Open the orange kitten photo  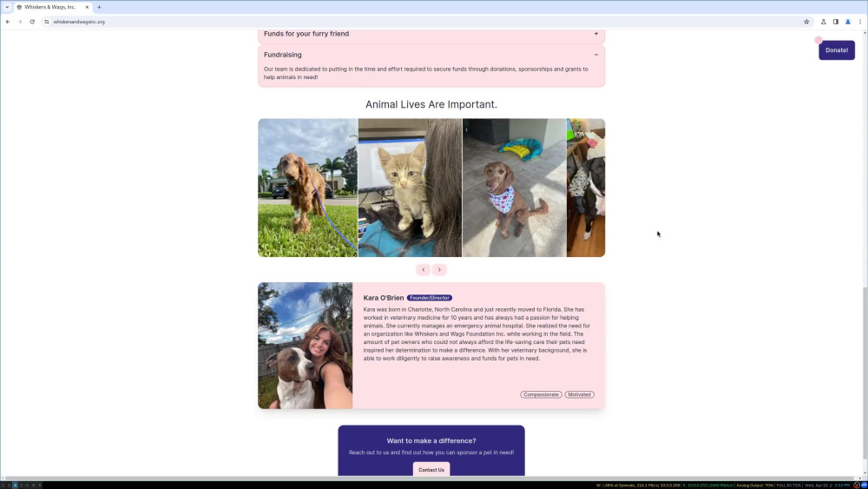(x=410, y=188)
